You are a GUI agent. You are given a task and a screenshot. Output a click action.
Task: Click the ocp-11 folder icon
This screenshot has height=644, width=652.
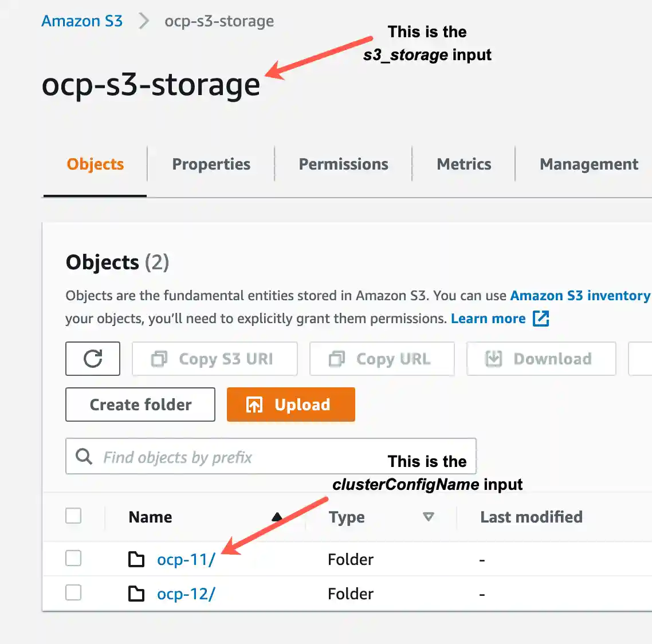click(x=136, y=559)
